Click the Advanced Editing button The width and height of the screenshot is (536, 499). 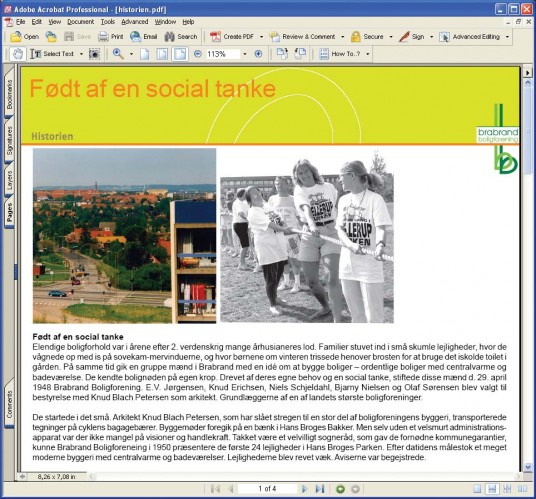tap(469, 37)
